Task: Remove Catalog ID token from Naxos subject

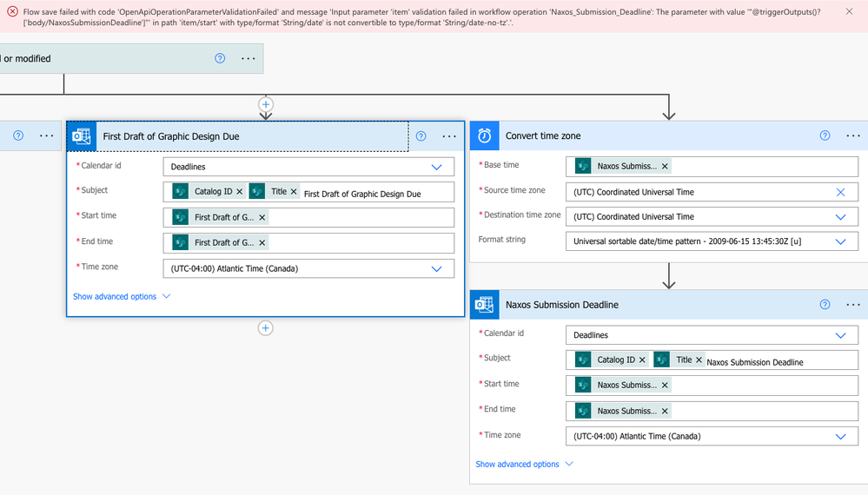Action: point(642,360)
